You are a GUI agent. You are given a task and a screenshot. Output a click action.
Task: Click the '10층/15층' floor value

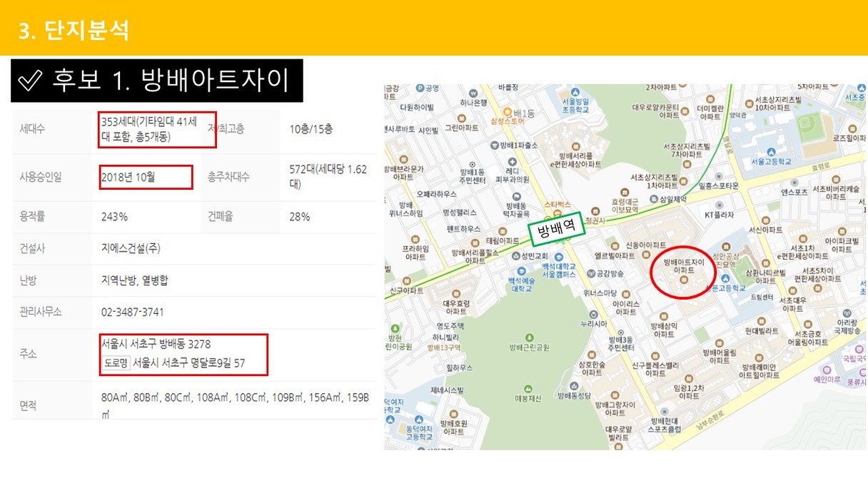click(311, 129)
